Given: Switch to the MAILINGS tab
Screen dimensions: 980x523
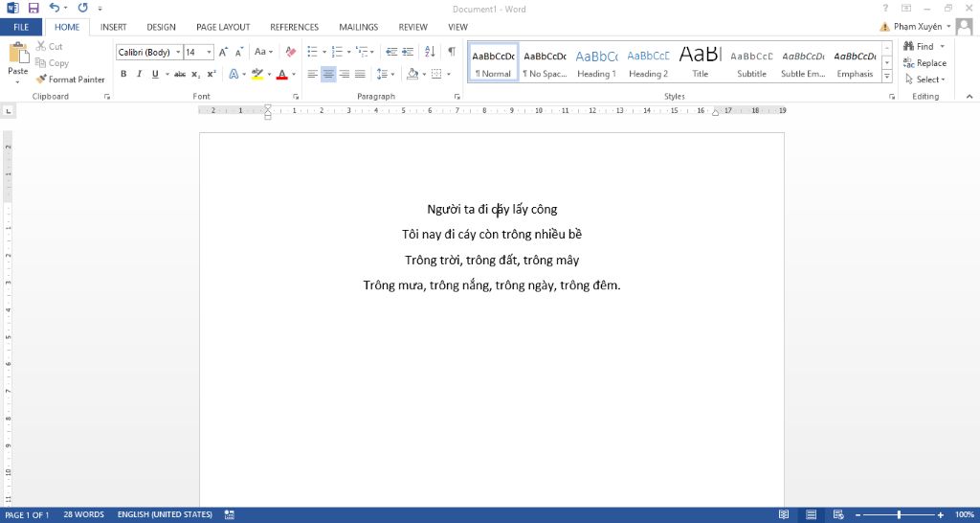Looking at the screenshot, I should coord(359,27).
